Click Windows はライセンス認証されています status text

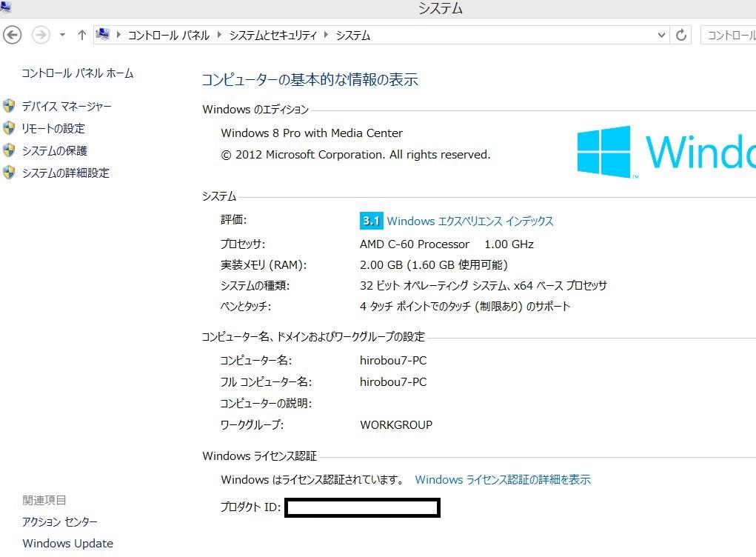click(x=312, y=479)
